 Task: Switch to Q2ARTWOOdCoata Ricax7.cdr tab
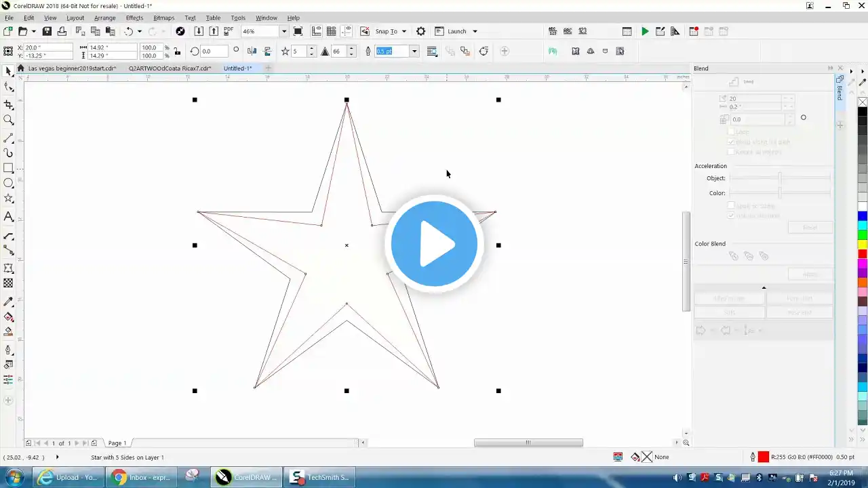click(170, 68)
